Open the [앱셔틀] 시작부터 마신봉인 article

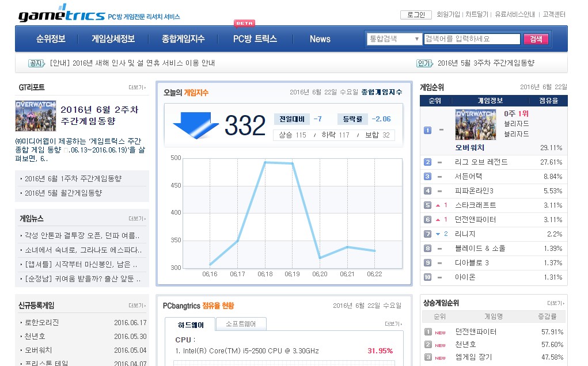pyautogui.click(x=81, y=265)
